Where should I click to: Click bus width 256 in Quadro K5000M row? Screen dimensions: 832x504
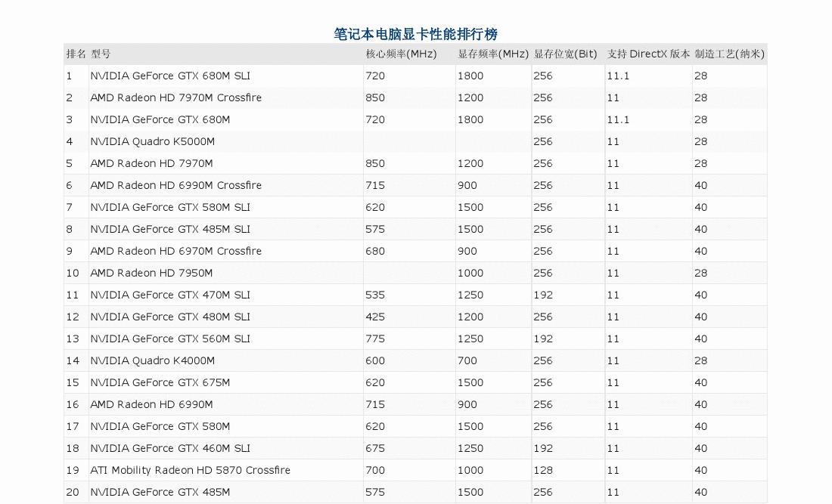[x=543, y=141]
